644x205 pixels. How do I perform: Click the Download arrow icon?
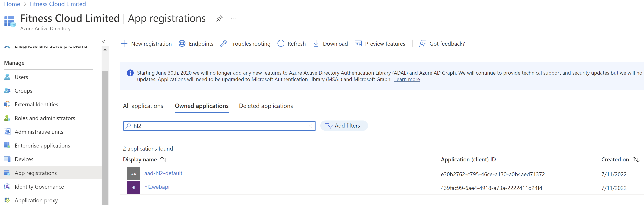[x=316, y=44]
